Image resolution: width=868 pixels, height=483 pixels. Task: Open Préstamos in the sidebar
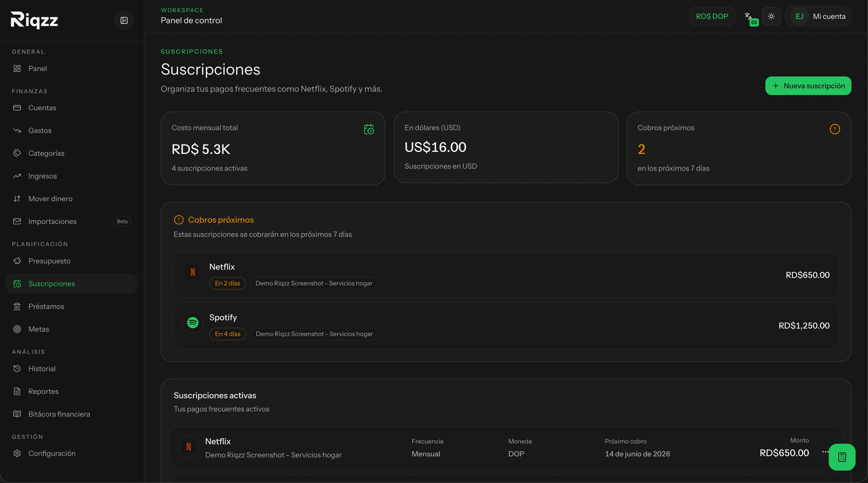tap(71, 307)
